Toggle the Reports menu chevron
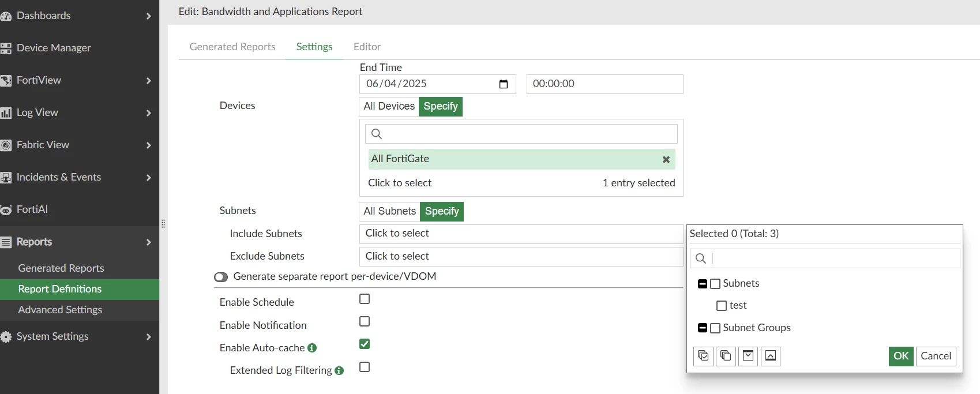The width and height of the screenshot is (980, 394). pos(148,242)
